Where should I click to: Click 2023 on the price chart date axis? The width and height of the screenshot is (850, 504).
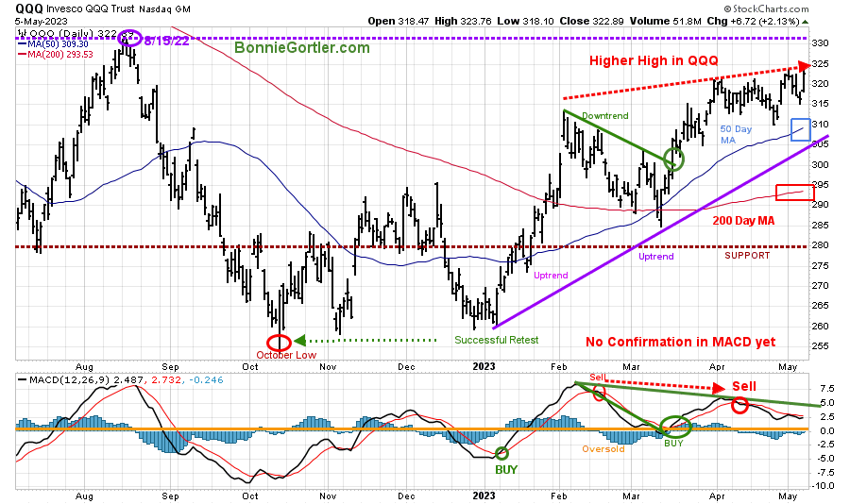484,366
